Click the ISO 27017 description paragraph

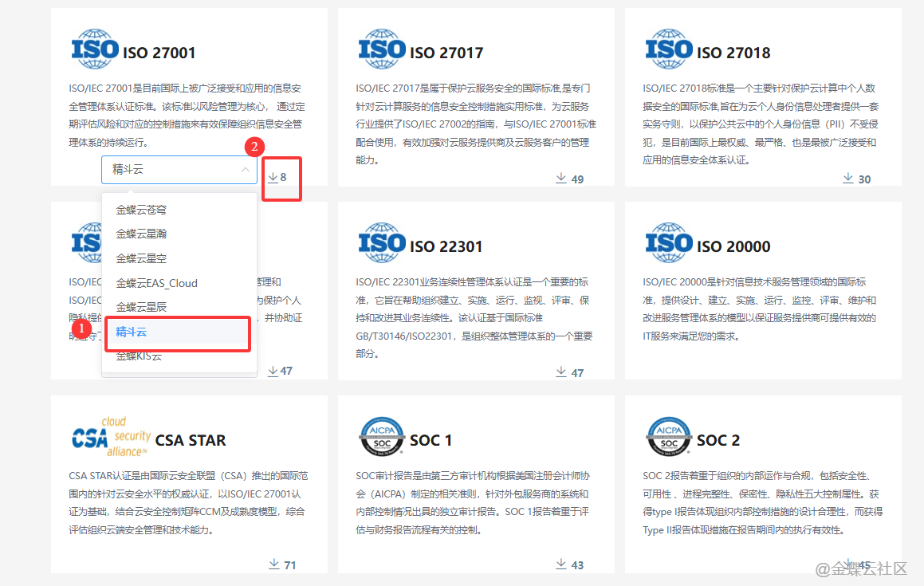click(476, 124)
